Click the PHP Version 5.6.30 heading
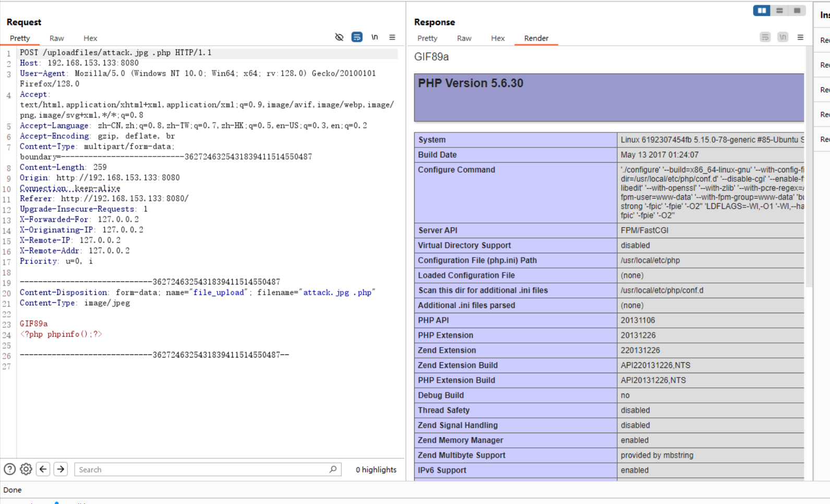 [471, 83]
